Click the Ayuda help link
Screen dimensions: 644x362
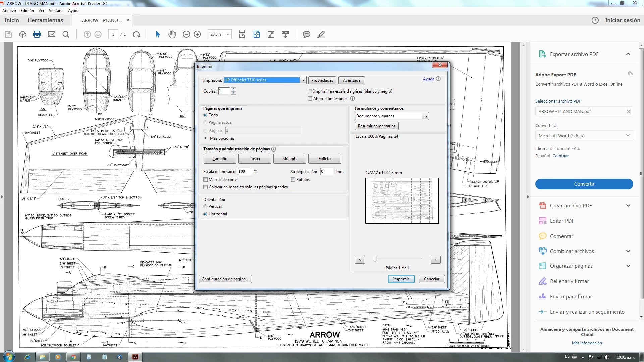pos(428,79)
